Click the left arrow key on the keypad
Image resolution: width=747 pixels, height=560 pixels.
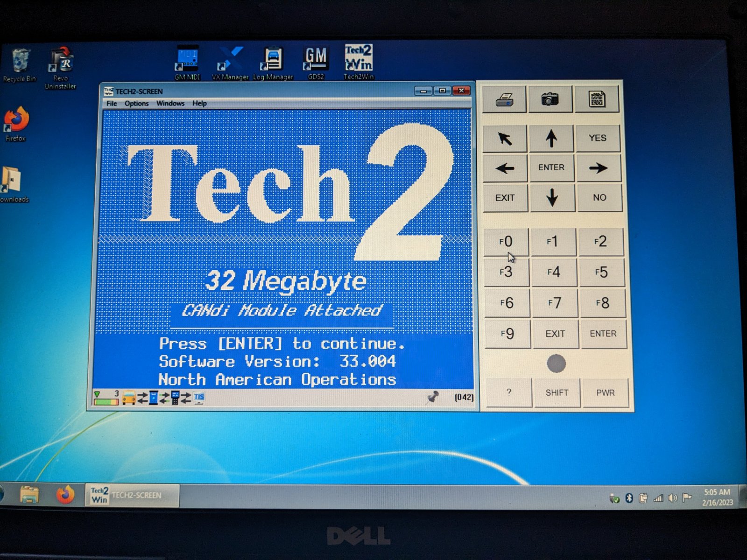coord(505,168)
